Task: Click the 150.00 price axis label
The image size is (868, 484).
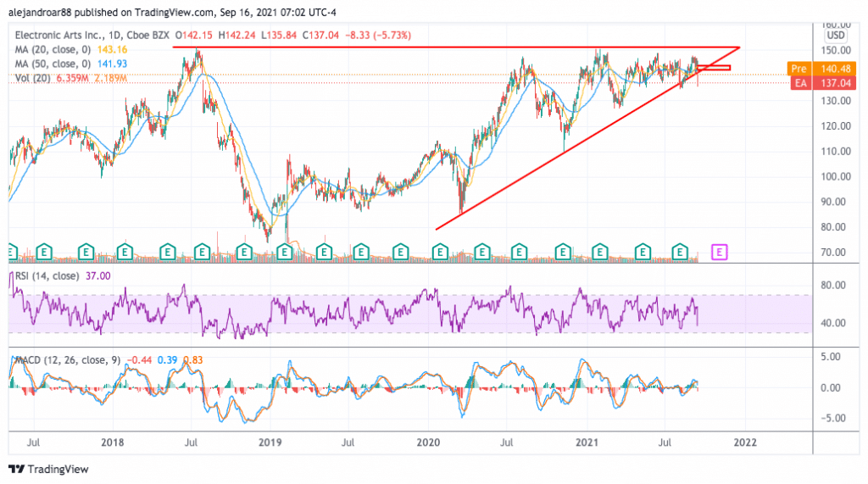Action: click(835, 50)
